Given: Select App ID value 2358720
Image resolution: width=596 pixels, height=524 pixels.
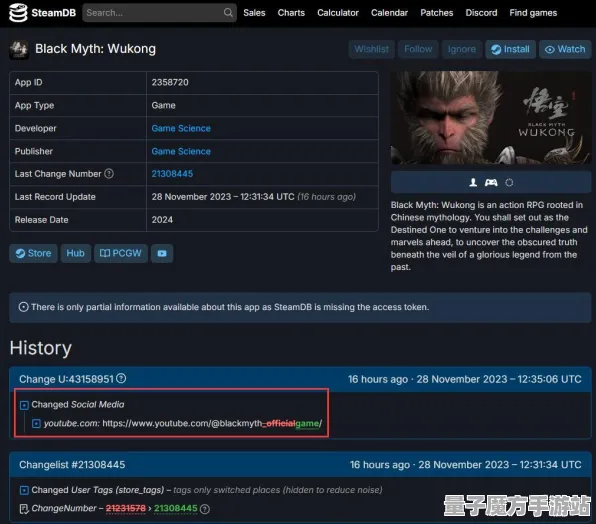Looking at the screenshot, I should 170,82.
